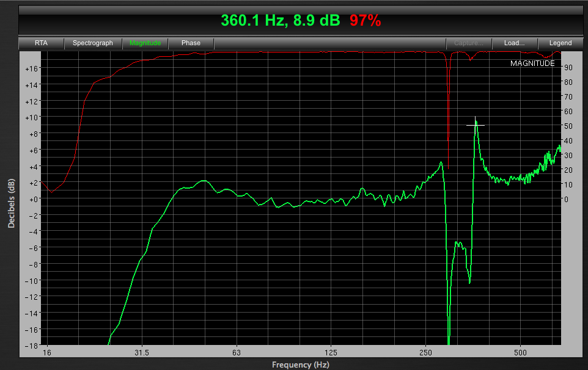588x370 pixels.
Task: Open the Spectrograph tab
Action: pos(93,43)
